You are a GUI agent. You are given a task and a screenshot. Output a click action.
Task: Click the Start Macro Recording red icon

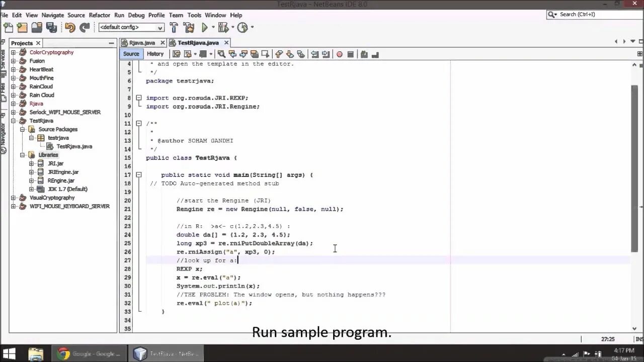coord(340,54)
